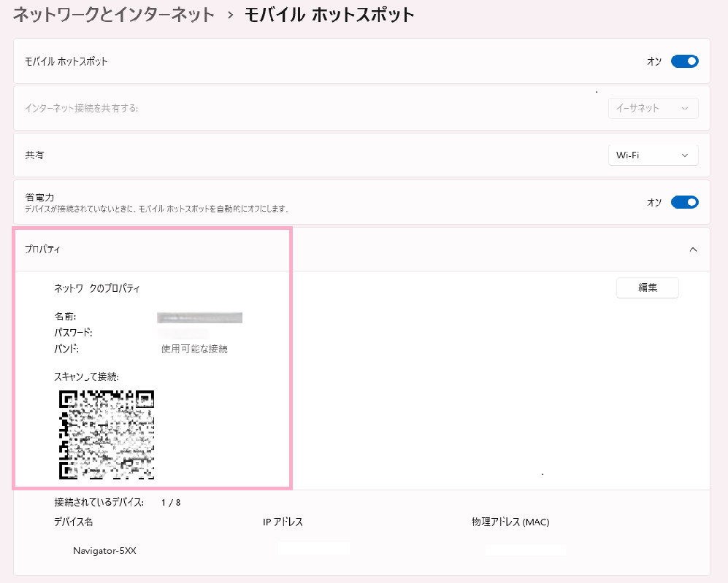
Task: Click the 使用可能な接続 band value
Action: coord(194,349)
